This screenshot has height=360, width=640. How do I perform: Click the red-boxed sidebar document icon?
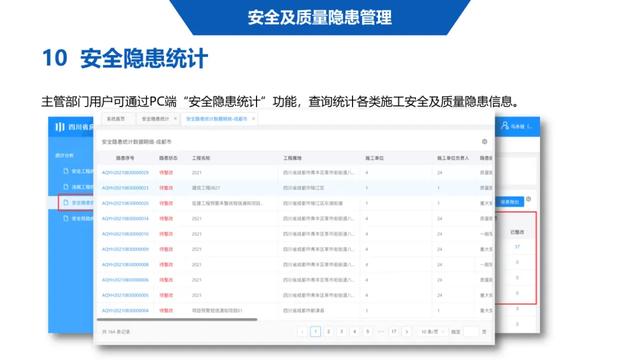click(66, 202)
